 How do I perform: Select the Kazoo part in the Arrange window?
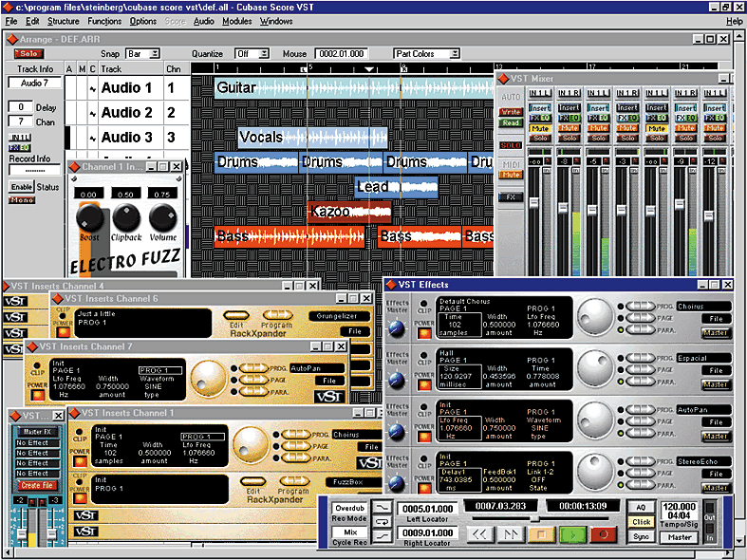tap(350, 212)
